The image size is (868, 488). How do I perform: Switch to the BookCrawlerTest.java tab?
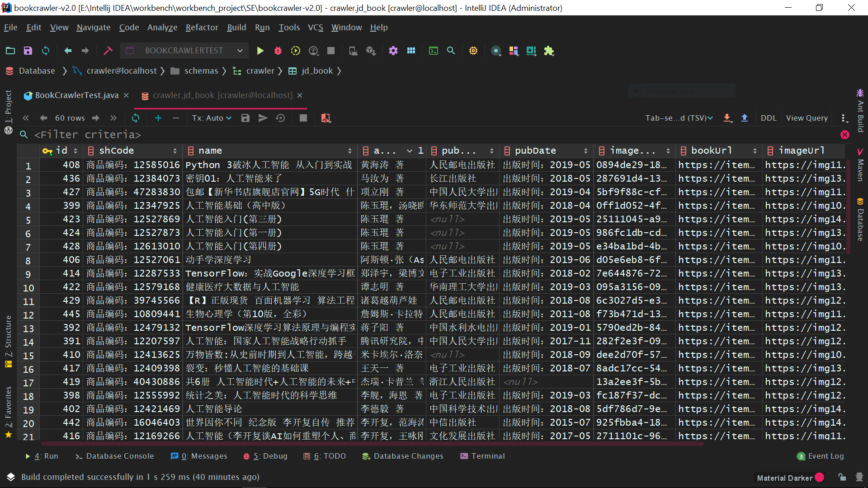click(77, 95)
